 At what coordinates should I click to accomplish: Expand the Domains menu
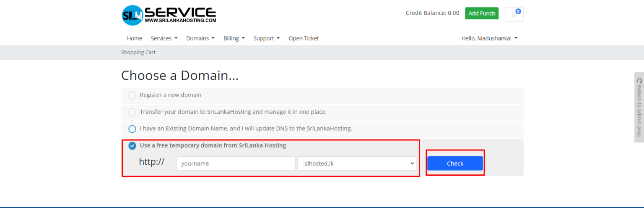click(x=200, y=38)
